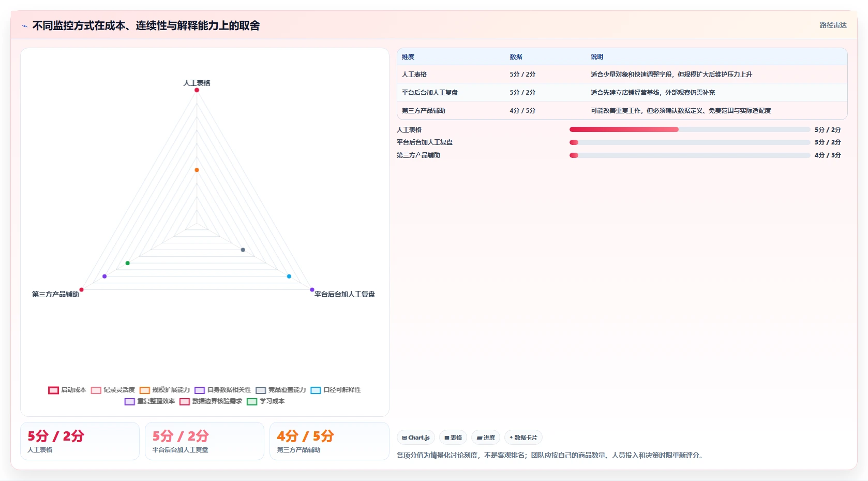Viewport: 868px width, 481px height.
Task: Click the description starting 可能改善重复工作
Action: pos(681,111)
